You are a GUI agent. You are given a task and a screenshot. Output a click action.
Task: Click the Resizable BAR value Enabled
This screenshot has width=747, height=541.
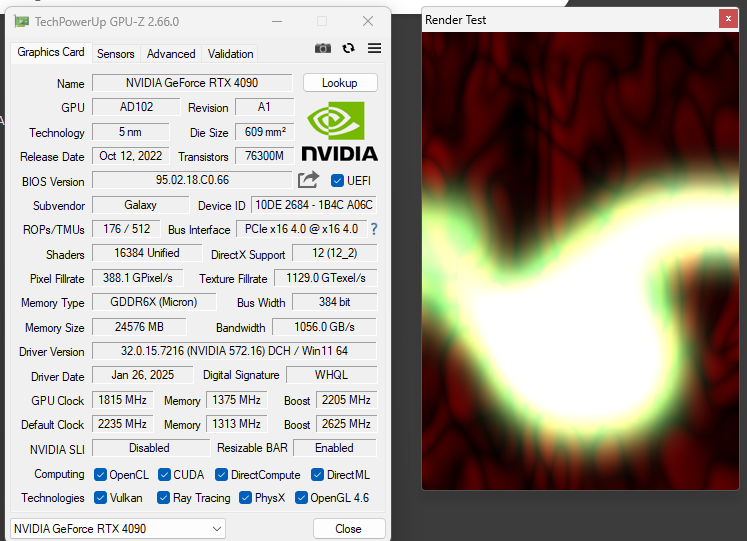(335, 448)
